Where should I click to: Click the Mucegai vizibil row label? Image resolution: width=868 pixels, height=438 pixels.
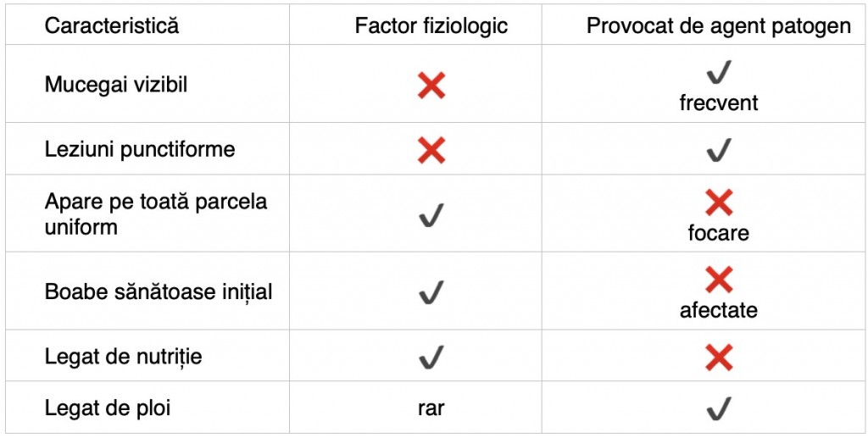(116, 85)
